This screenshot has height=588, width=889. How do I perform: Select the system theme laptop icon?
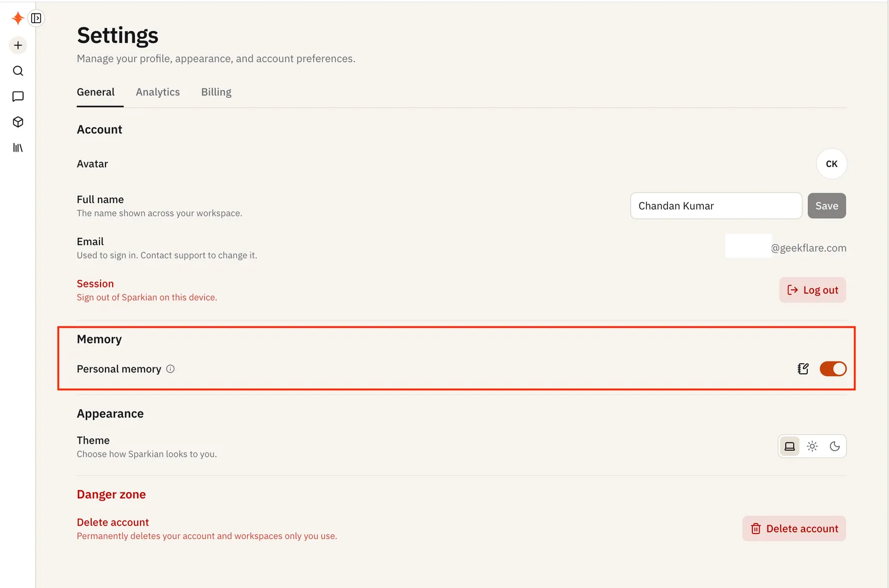click(x=790, y=446)
